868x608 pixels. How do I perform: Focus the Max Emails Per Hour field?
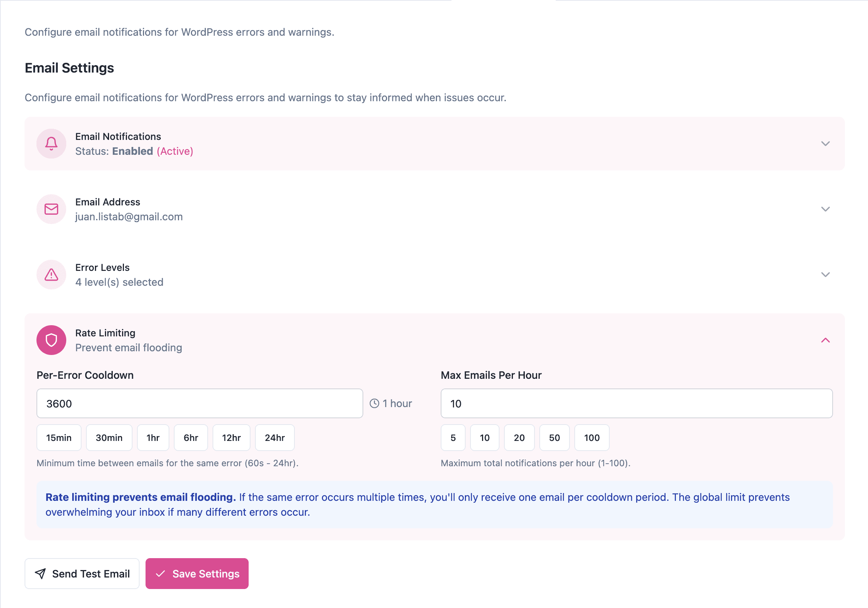[x=636, y=404]
